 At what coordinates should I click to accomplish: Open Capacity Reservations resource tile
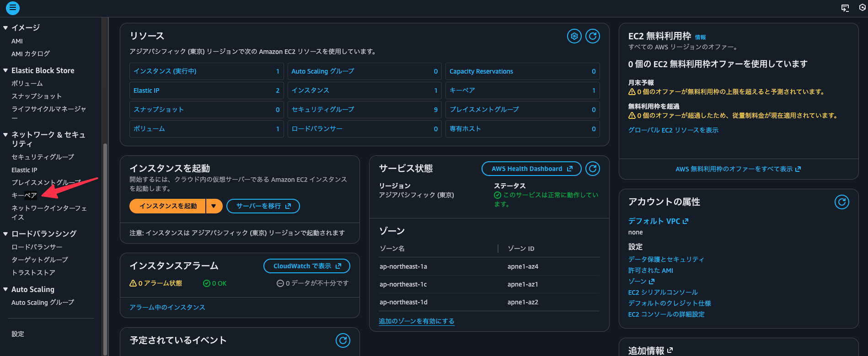[523, 71]
